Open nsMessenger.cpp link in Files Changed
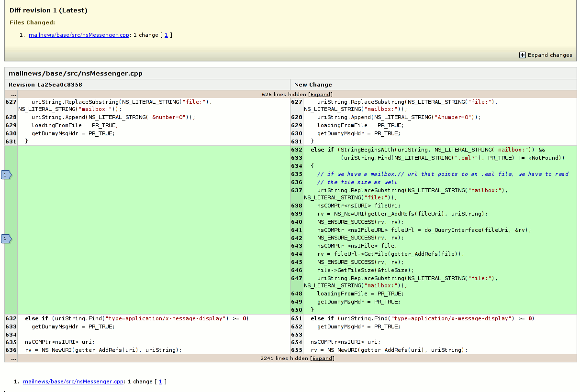This screenshot has width=580, height=392. pos(78,35)
